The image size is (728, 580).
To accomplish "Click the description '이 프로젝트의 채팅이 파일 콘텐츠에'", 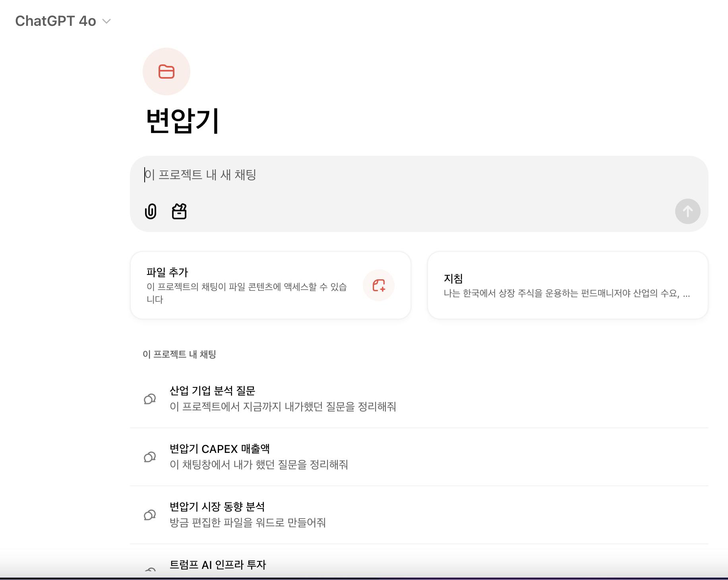I will click(247, 293).
